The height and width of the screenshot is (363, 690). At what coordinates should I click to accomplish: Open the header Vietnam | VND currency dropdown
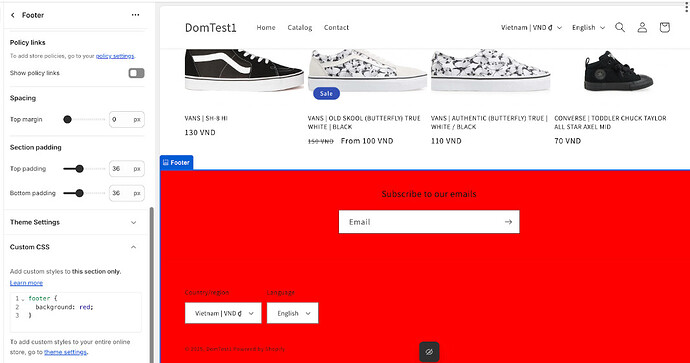[x=531, y=27]
